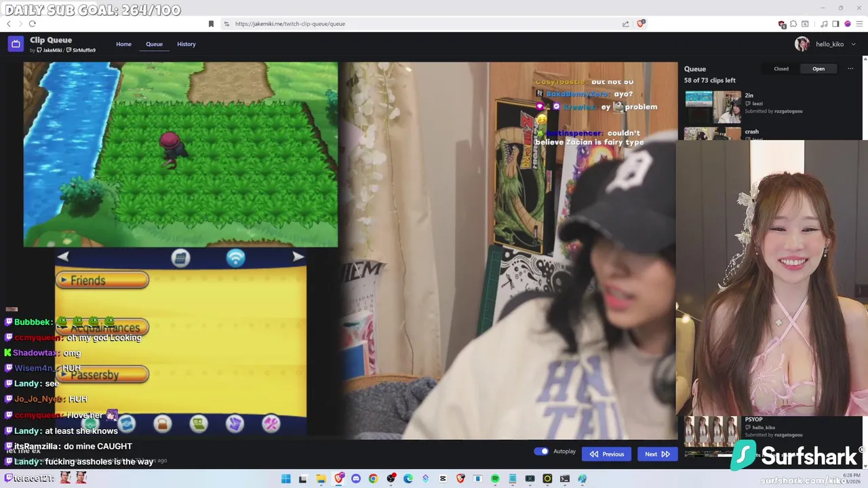This screenshot has height=488, width=868.
Task: Open SirMuffin9 GitHub link
Action: click(x=81, y=50)
